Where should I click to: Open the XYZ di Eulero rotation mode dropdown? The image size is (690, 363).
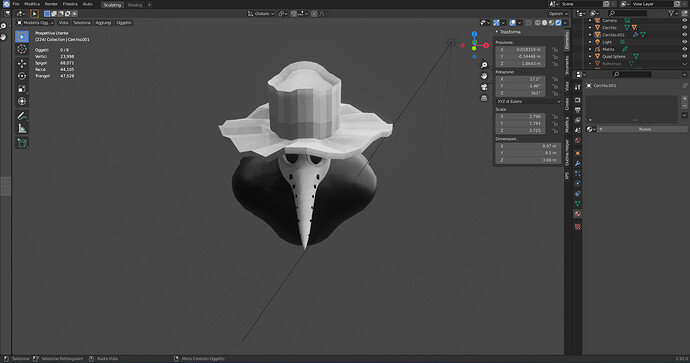pyautogui.click(x=529, y=102)
